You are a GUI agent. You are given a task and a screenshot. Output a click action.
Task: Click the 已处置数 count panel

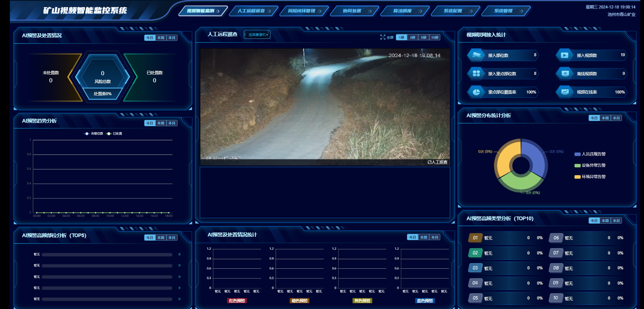point(155,77)
